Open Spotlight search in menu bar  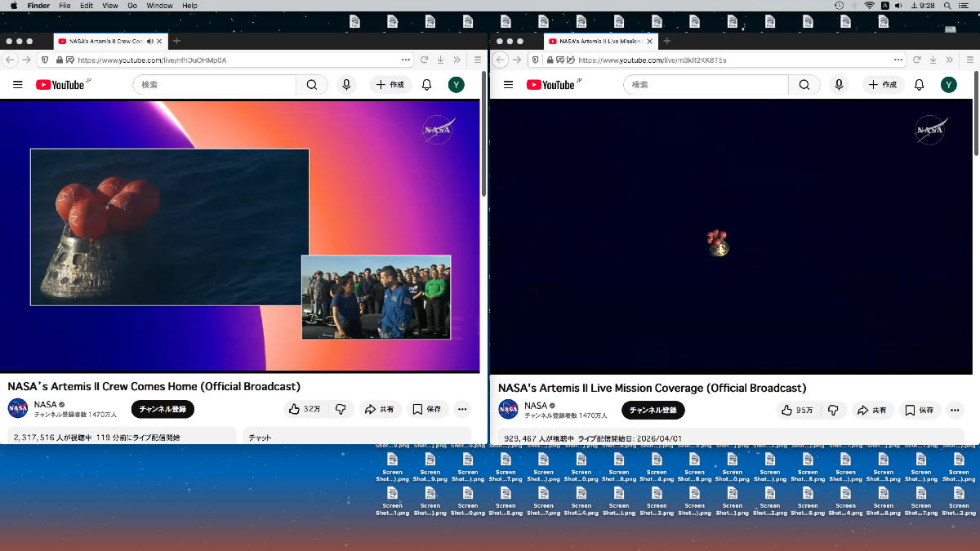[x=946, y=6]
